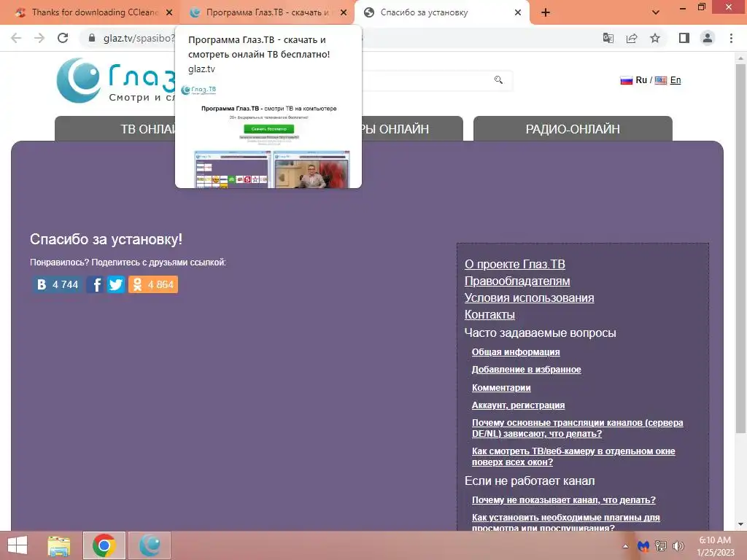747x560 pixels.
Task: Reload the current page
Action: pos(63,38)
